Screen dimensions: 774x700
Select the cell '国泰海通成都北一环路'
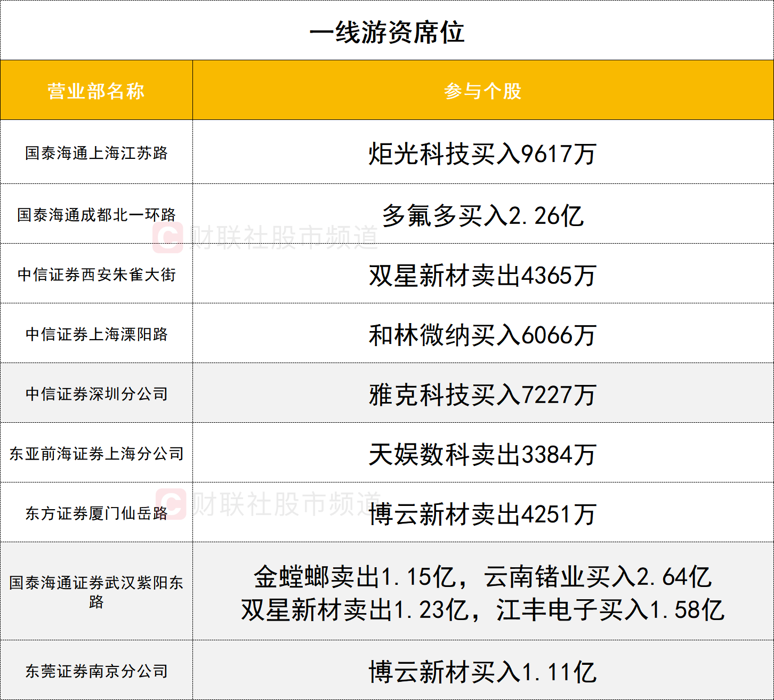(x=96, y=214)
